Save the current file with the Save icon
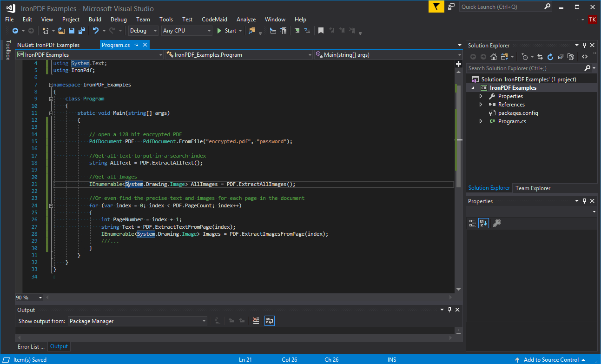 coord(72,31)
